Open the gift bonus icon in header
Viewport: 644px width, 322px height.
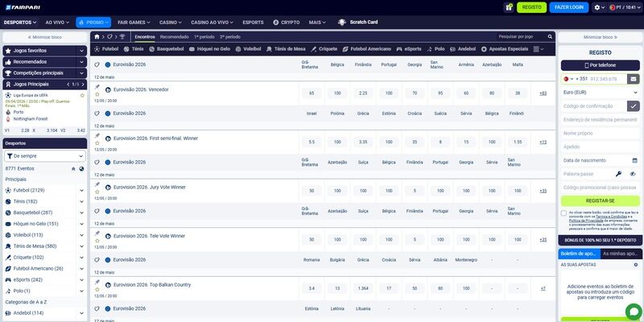pos(509,7)
